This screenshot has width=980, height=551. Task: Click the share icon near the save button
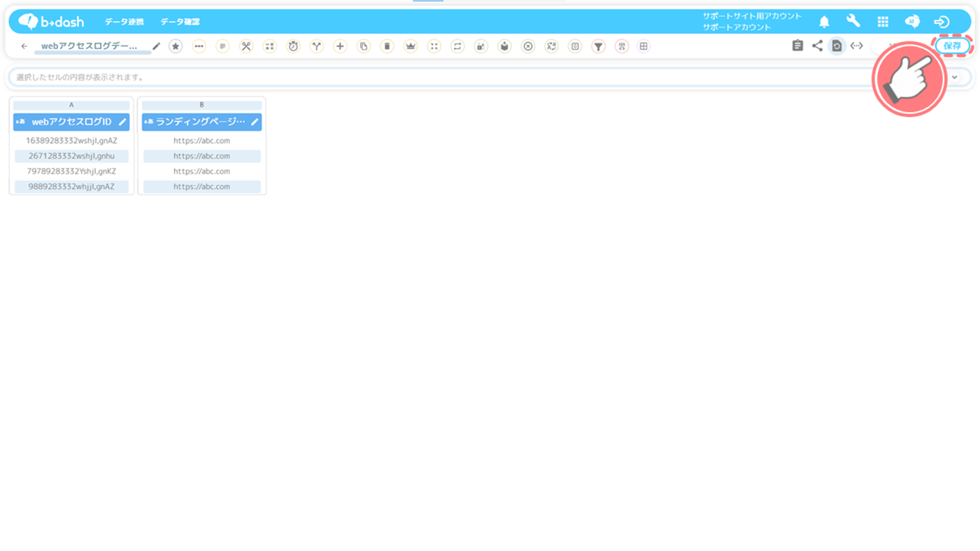(817, 46)
